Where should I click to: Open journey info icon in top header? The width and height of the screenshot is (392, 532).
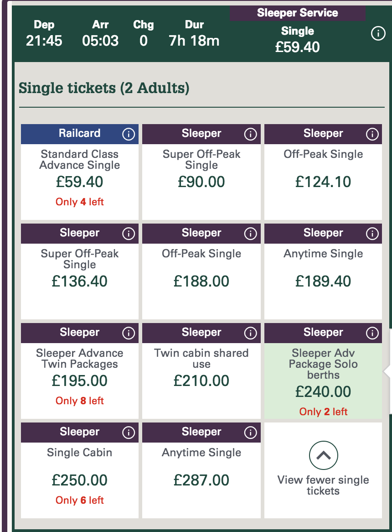click(x=378, y=34)
